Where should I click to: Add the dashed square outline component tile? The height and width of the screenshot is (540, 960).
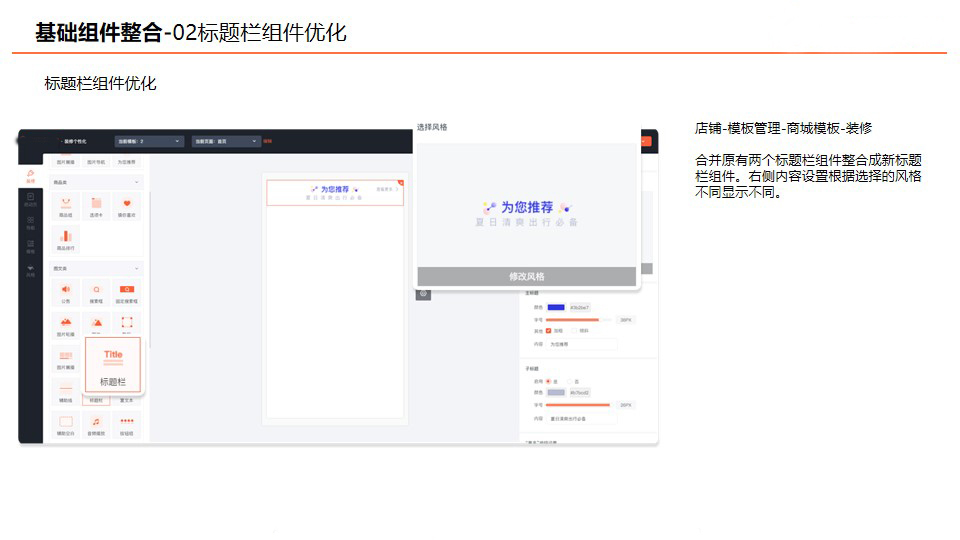click(x=127, y=324)
